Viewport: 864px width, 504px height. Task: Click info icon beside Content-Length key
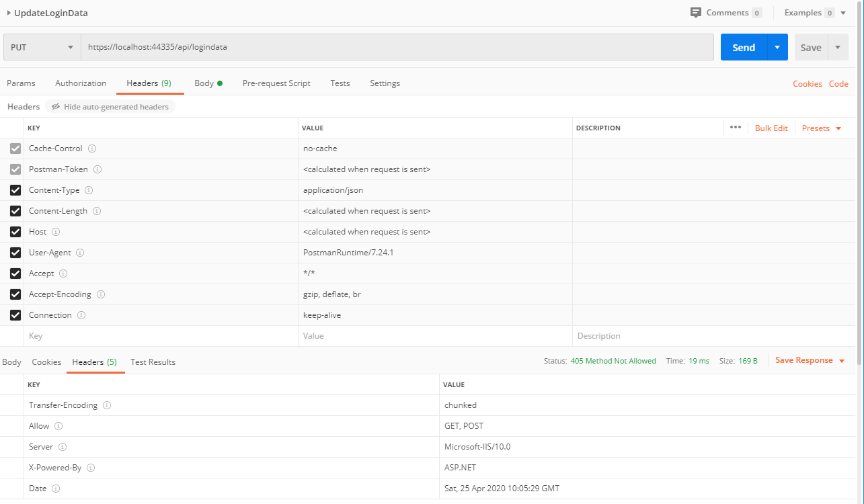97,211
